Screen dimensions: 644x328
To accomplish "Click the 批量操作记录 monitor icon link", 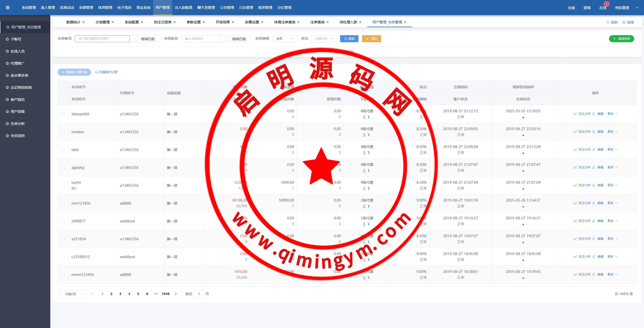I will (97, 72).
